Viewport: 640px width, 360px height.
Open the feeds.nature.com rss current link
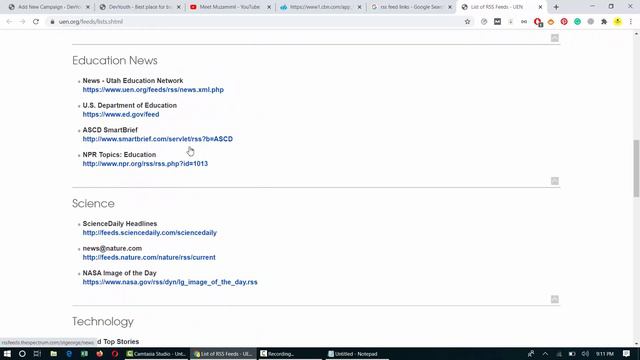[149, 258]
